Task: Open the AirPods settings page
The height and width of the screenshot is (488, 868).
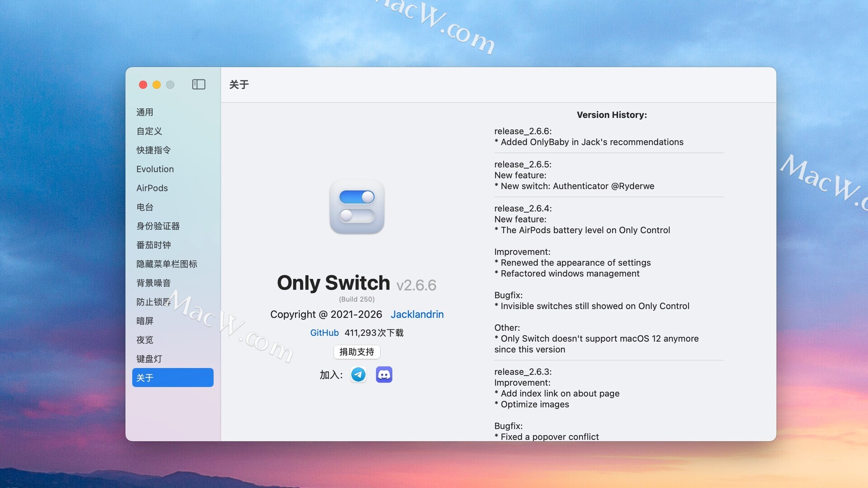Action: coord(152,188)
